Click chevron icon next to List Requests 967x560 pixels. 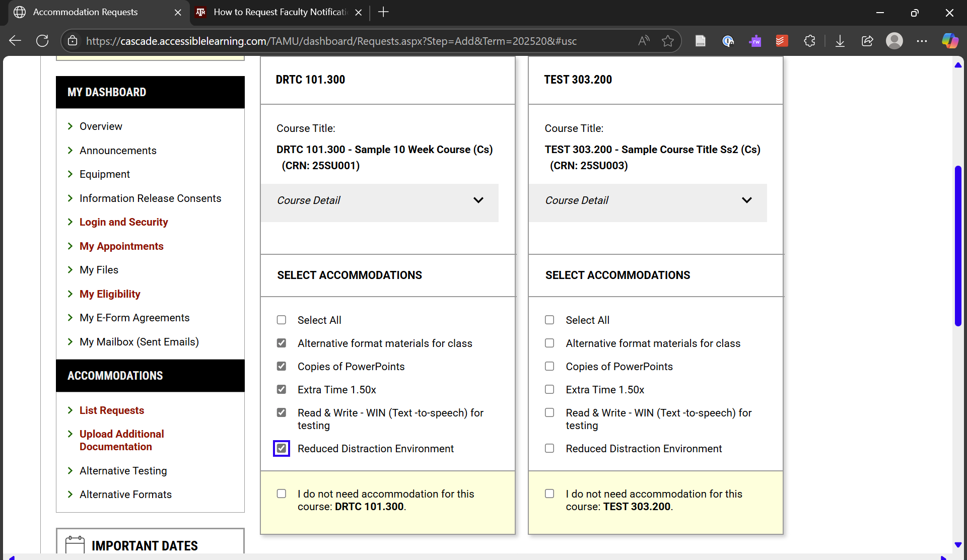click(x=70, y=410)
